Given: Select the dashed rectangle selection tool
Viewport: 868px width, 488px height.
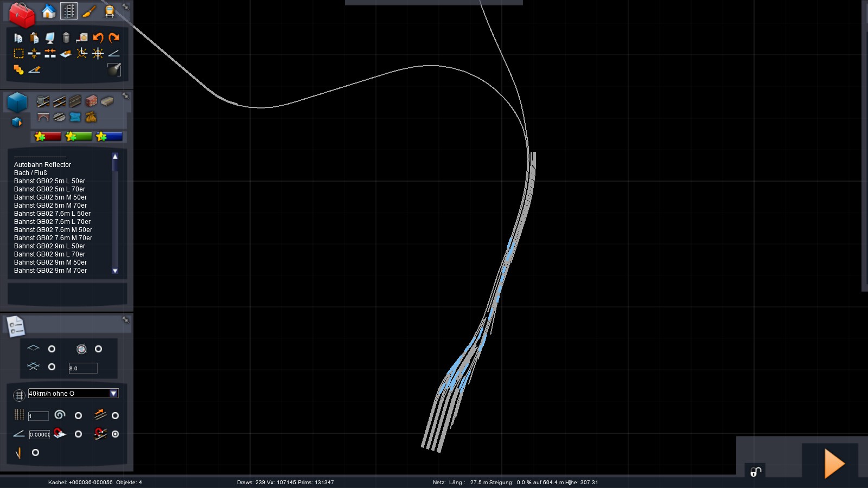Looking at the screenshot, I should click(18, 53).
